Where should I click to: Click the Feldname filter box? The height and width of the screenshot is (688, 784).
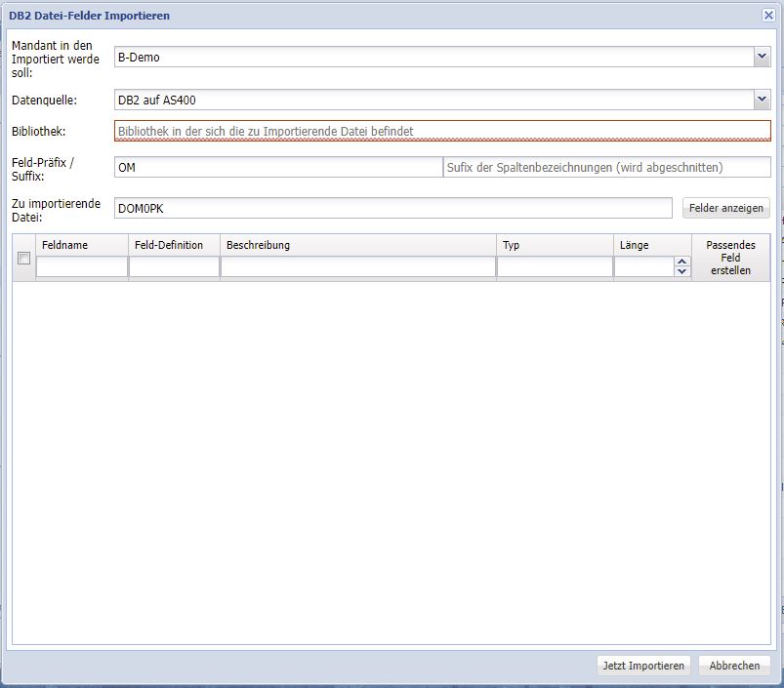tap(82, 267)
